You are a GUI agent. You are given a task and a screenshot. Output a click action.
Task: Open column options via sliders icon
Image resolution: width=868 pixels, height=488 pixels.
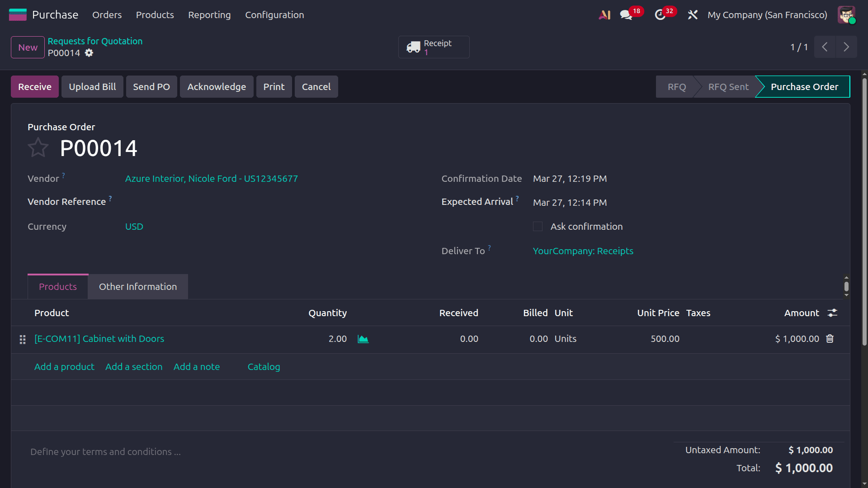point(833,313)
